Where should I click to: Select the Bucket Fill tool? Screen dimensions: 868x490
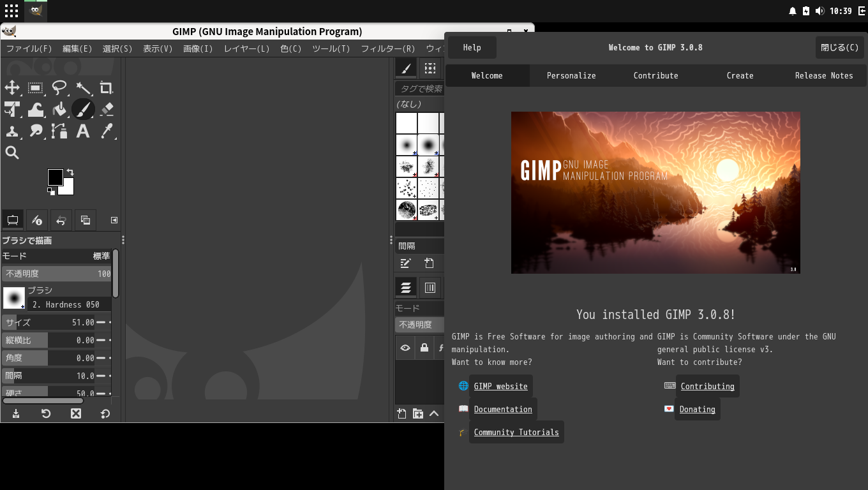click(x=59, y=110)
